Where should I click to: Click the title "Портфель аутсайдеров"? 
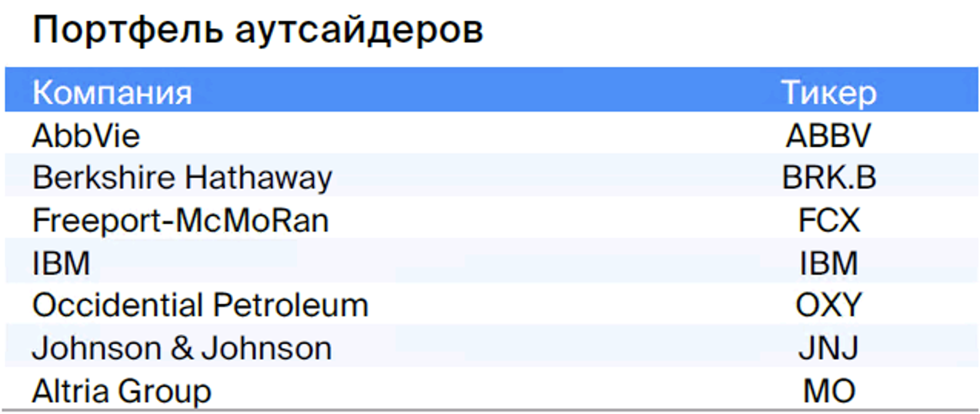coord(258,32)
